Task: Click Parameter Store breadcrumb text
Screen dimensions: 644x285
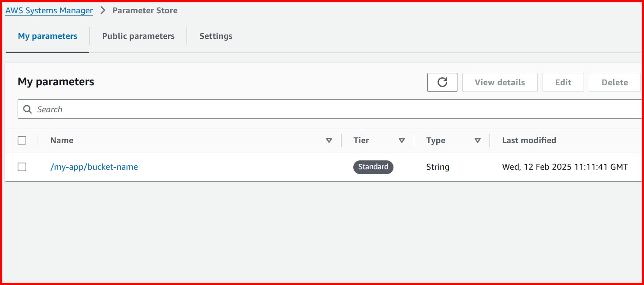Action: point(145,11)
